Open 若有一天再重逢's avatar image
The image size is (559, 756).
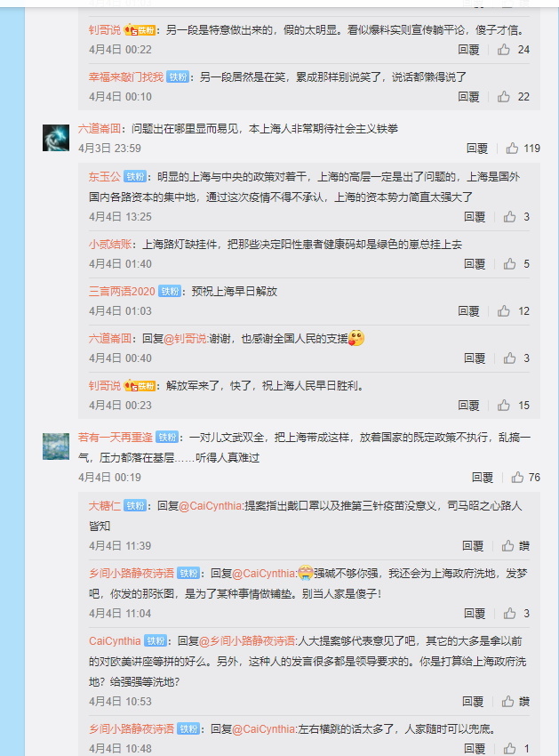(x=56, y=446)
